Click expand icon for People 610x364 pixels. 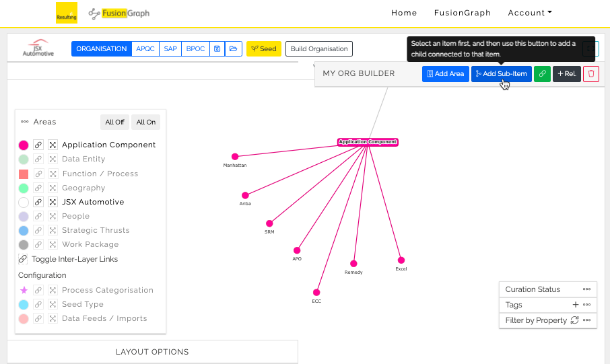coord(53,216)
